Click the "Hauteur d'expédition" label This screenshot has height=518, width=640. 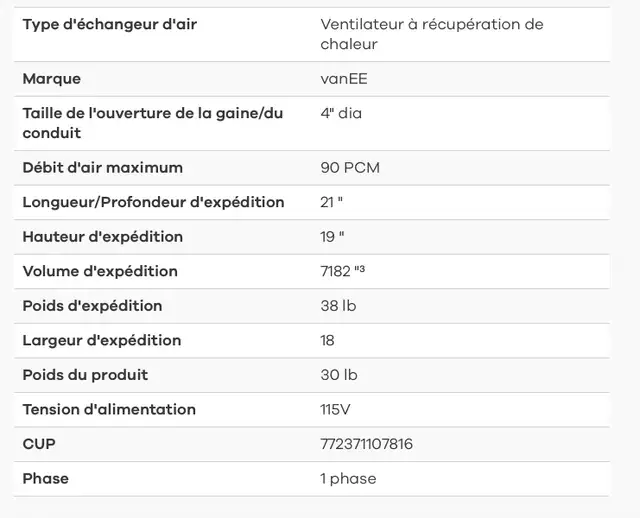(x=102, y=237)
